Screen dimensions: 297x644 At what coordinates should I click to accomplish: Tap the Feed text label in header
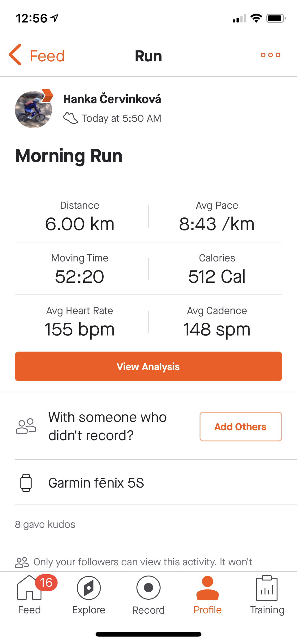click(47, 56)
